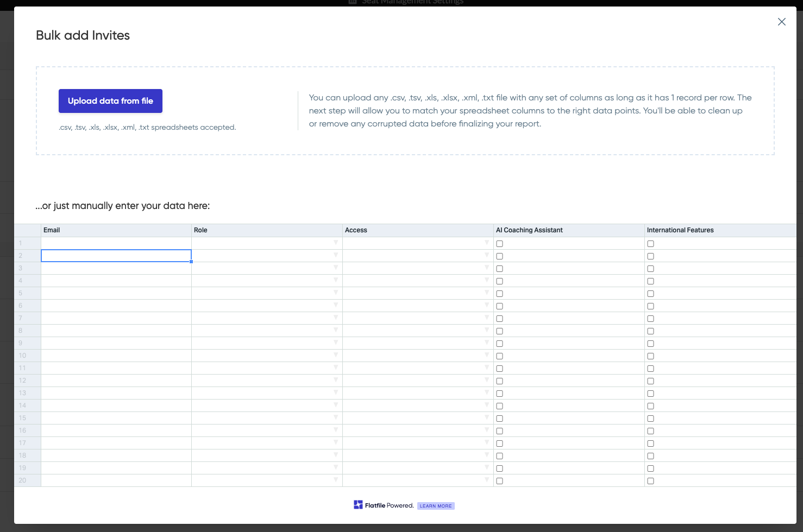Open the Learn More link
The height and width of the screenshot is (532, 803).
pos(436,506)
